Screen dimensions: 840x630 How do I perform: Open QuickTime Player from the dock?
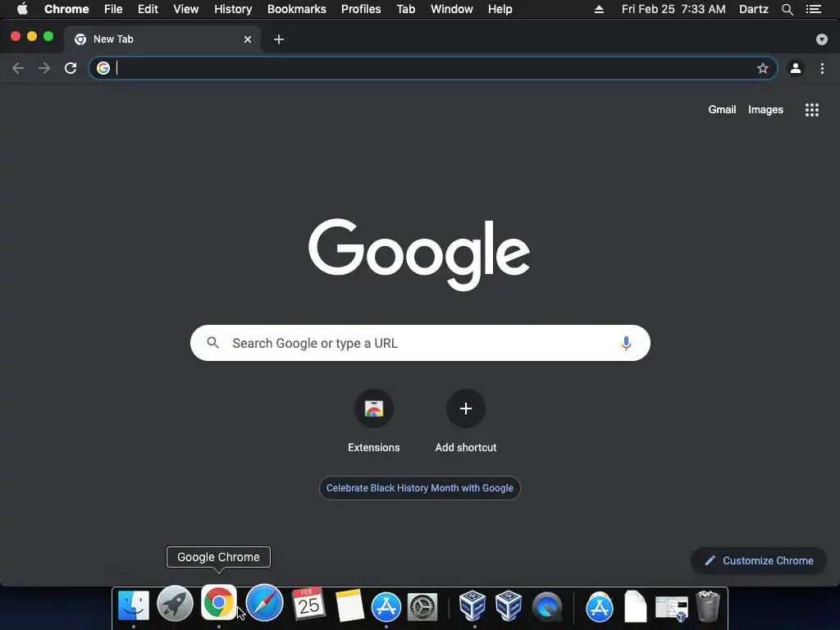click(x=547, y=607)
